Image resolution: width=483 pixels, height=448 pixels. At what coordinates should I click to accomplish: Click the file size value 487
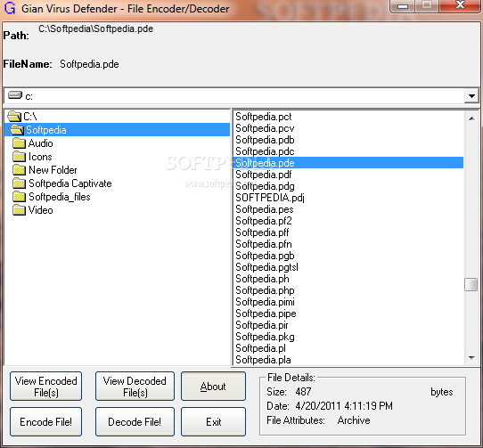[x=303, y=392]
